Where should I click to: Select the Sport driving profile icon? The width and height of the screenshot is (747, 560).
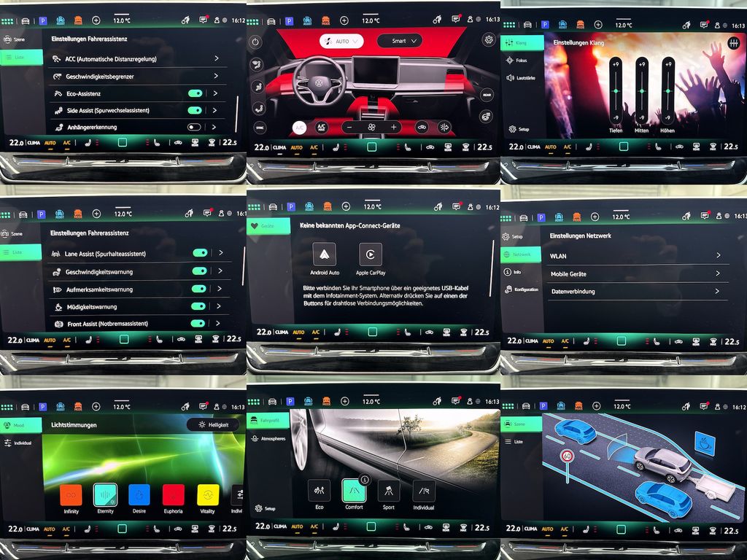coord(389,490)
